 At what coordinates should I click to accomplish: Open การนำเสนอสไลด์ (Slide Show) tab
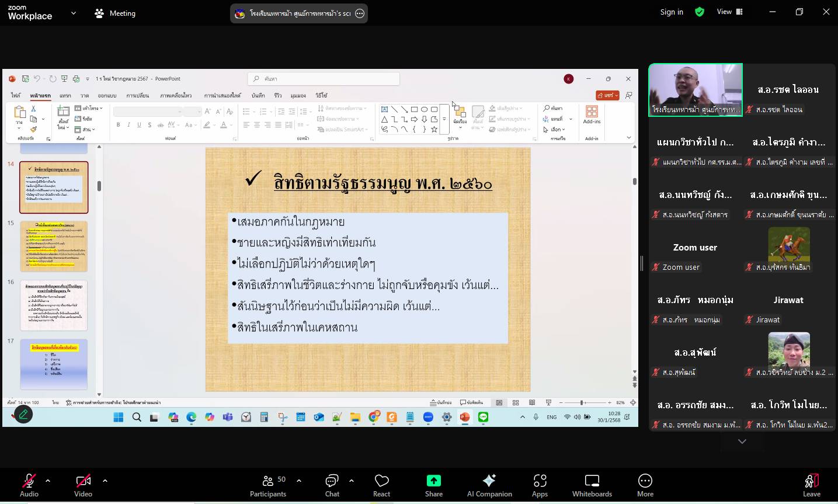(x=222, y=95)
